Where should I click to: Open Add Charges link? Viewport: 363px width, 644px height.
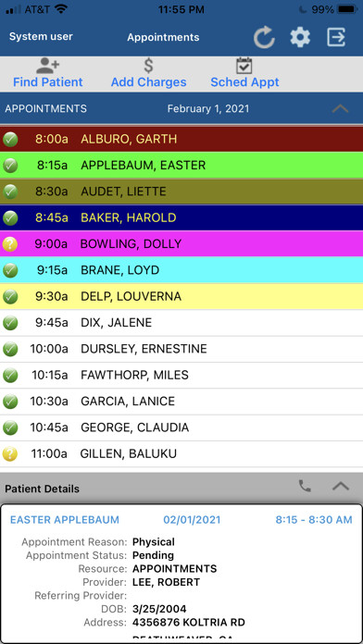[x=148, y=82]
